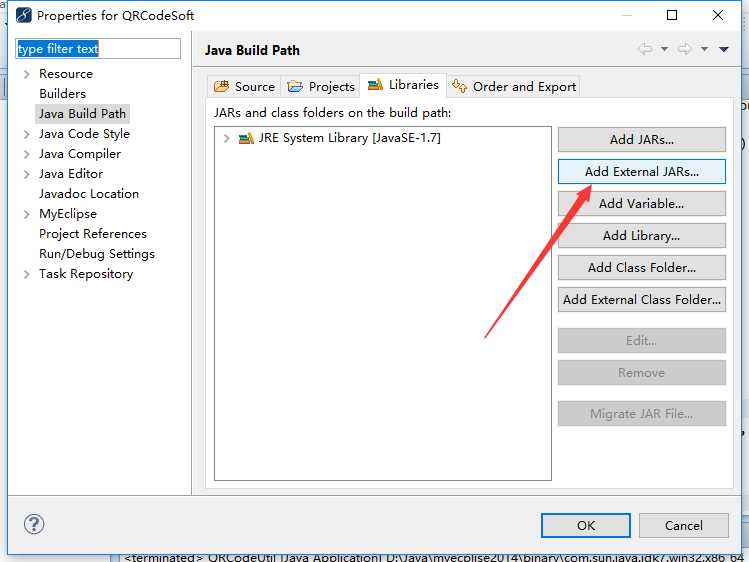Click the Add Library... button
The image size is (749, 562).
(x=642, y=235)
